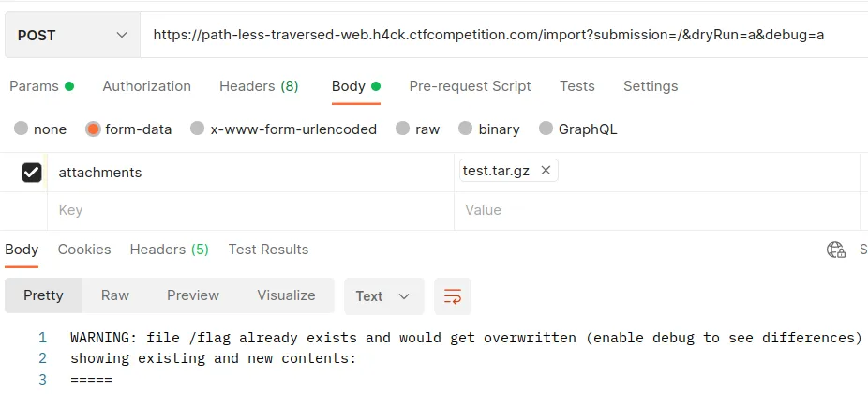The width and height of the screenshot is (868, 394).
Task: Switch response view to Raw
Action: coord(115,295)
